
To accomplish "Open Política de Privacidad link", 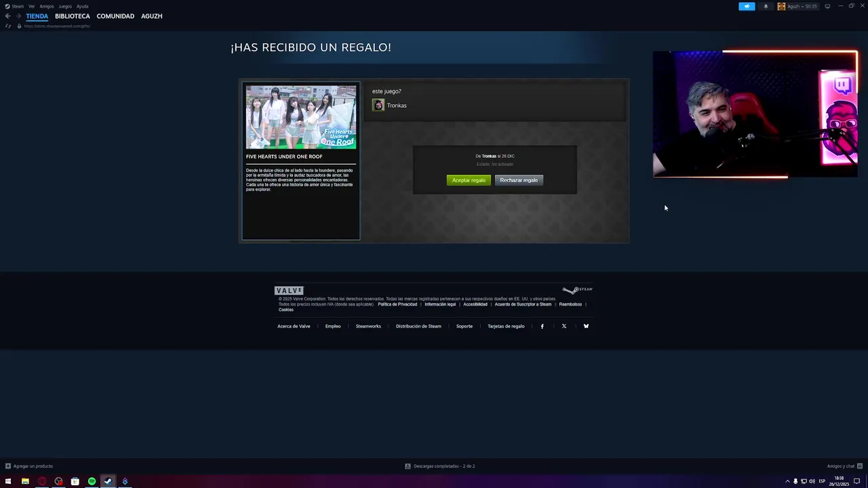I will [397, 304].
